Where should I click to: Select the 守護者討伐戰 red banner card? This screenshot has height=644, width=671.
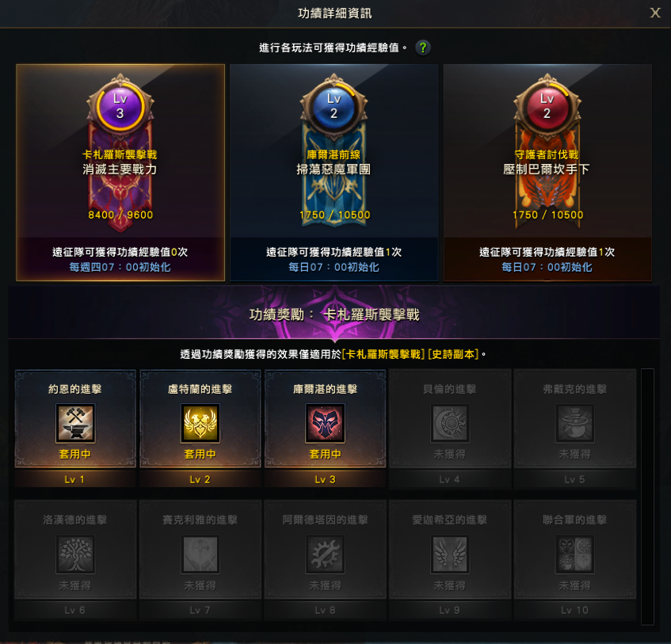547,173
